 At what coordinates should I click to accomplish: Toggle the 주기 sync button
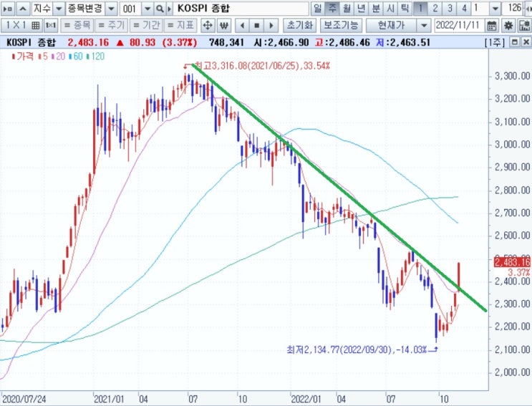pyautogui.click(x=112, y=26)
